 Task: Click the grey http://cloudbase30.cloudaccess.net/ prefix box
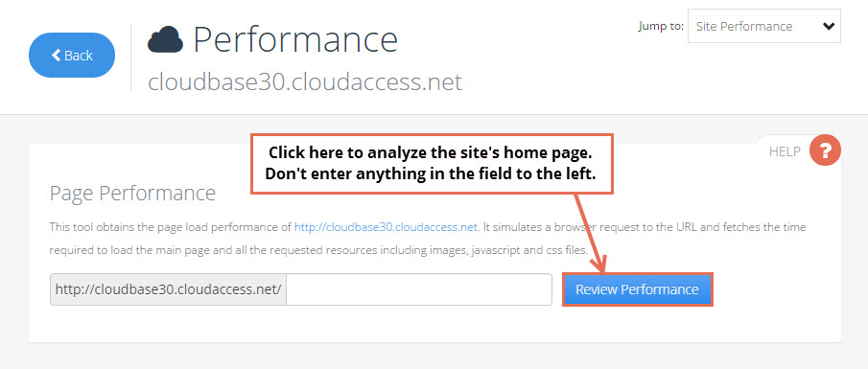[168, 289]
